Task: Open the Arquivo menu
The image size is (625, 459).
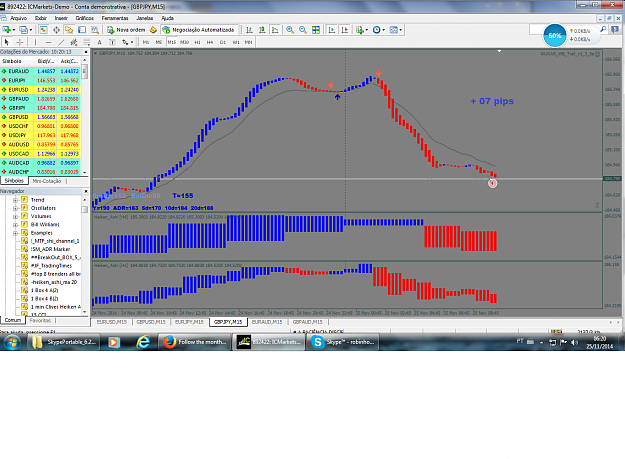Action: (18, 18)
